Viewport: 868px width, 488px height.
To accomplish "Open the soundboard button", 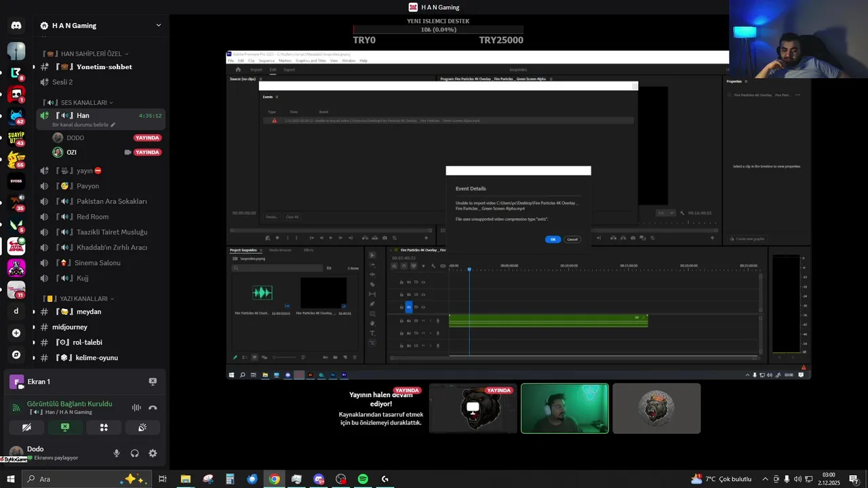I will pyautogui.click(x=142, y=428).
